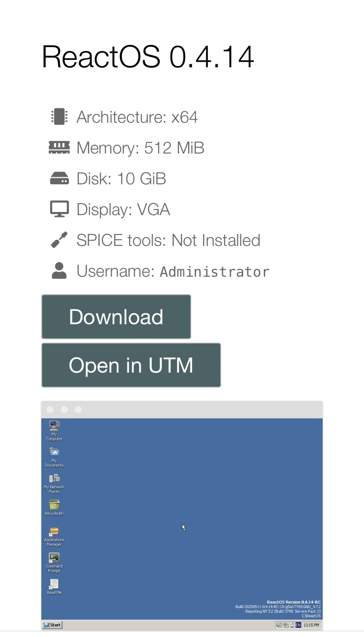Click the safely remove hardware tray icon
Image resolution: width=364 pixels, height=637 pixels.
tap(292, 625)
